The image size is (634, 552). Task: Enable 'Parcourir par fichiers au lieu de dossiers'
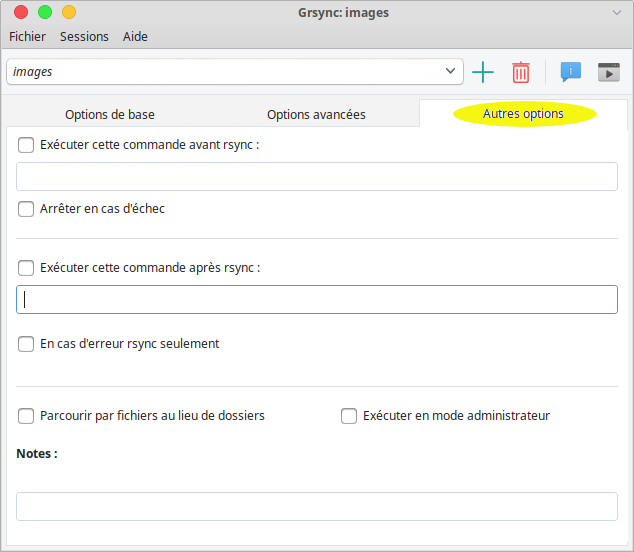(26, 416)
